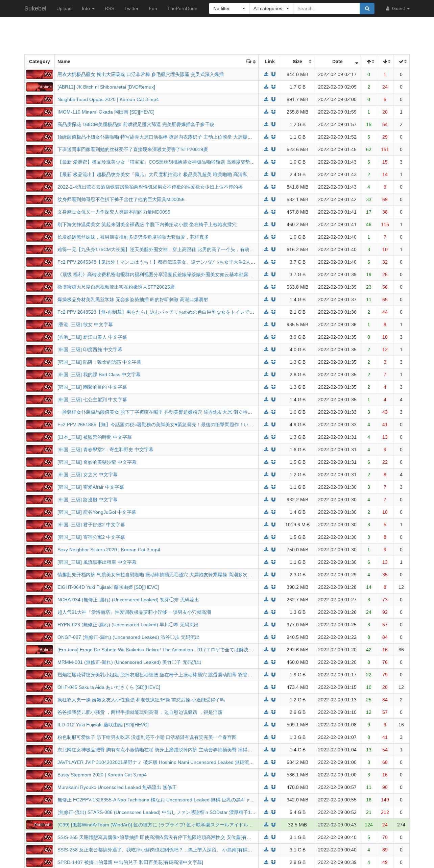434x868 pixels.
Task: Click date '2022-02-09 00:39'
Action: 337,862
